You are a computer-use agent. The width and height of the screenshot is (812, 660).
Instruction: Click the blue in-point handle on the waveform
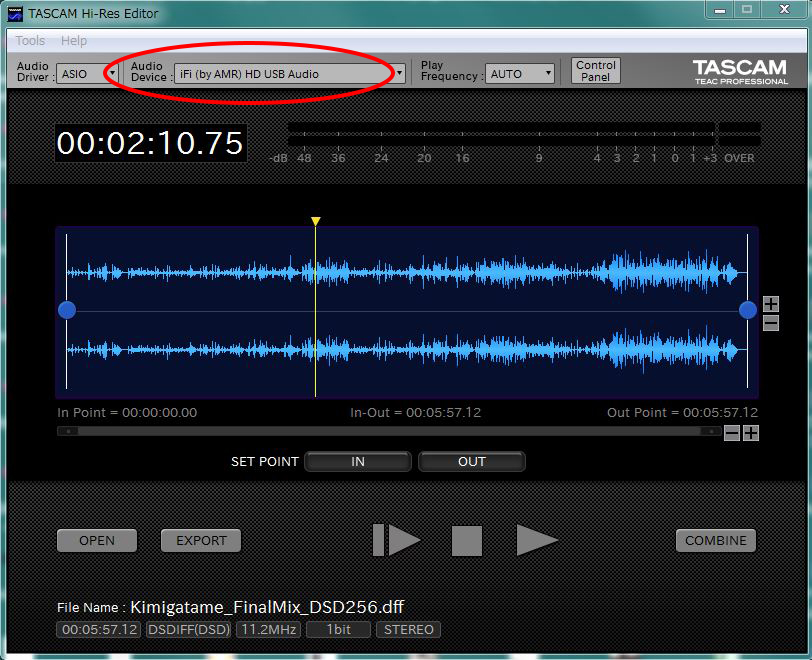pos(66,310)
